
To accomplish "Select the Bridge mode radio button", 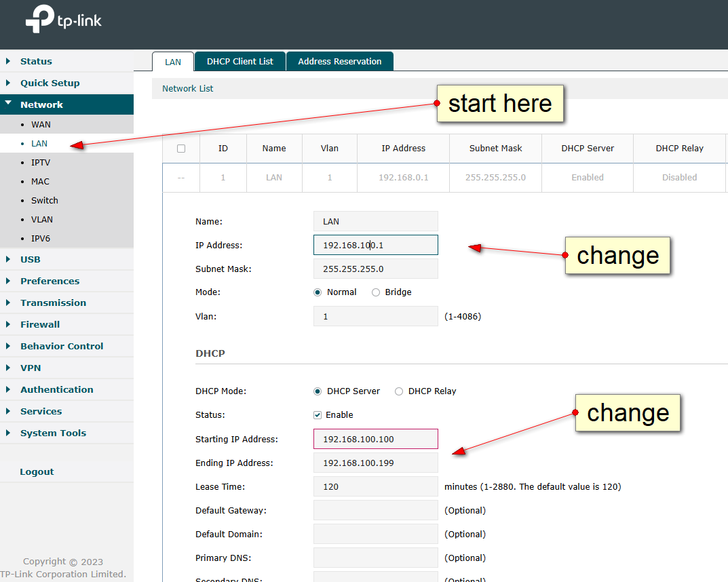I will [x=376, y=292].
